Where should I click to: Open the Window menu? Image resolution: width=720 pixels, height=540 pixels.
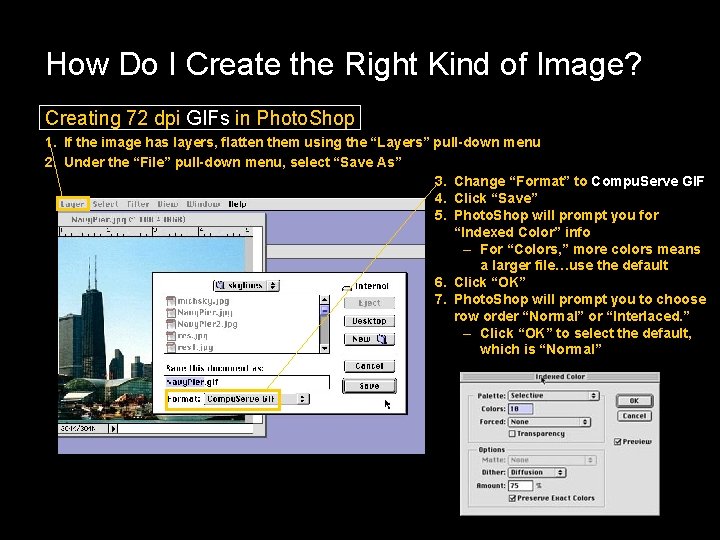pyautogui.click(x=203, y=204)
